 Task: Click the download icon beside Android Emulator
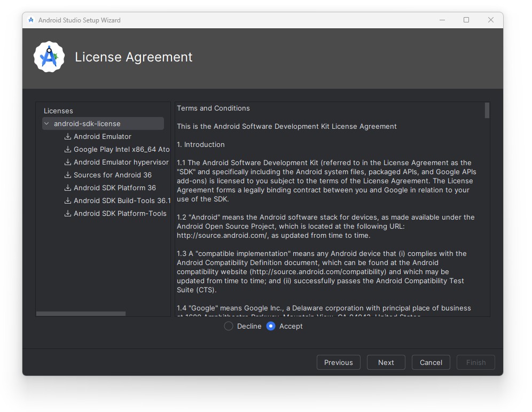tap(68, 136)
